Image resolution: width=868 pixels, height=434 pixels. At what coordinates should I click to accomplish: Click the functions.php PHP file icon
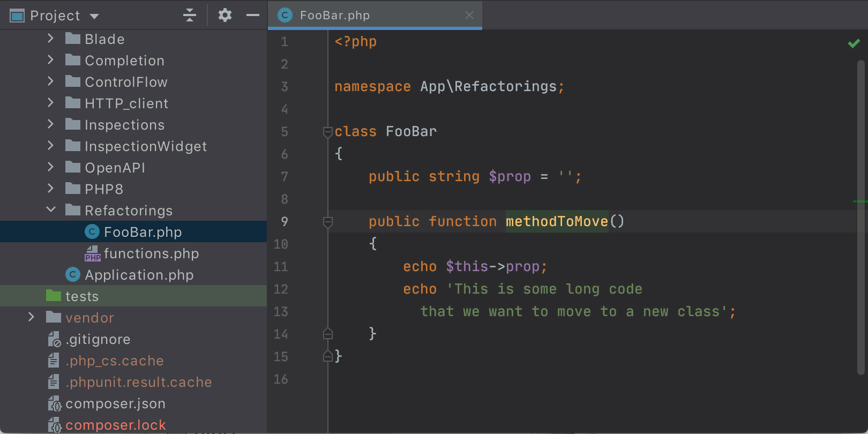92,253
